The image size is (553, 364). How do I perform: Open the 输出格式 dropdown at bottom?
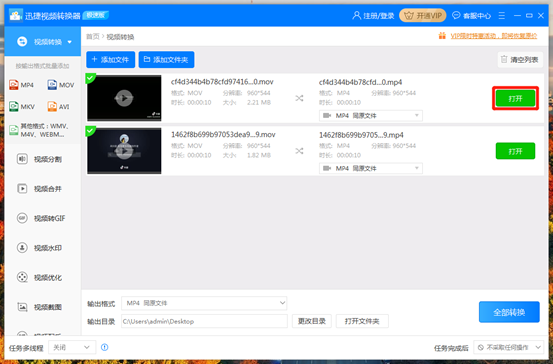pyautogui.click(x=204, y=303)
